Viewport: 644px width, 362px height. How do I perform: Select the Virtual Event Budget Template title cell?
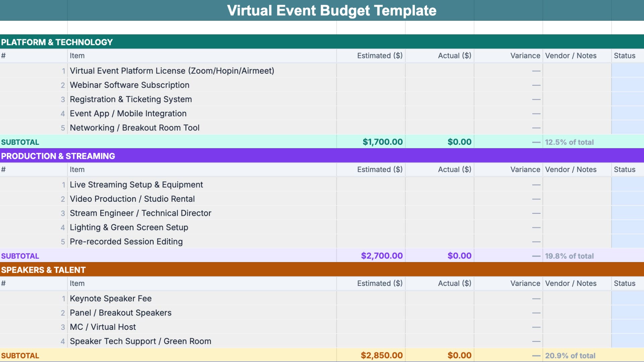[x=332, y=10]
